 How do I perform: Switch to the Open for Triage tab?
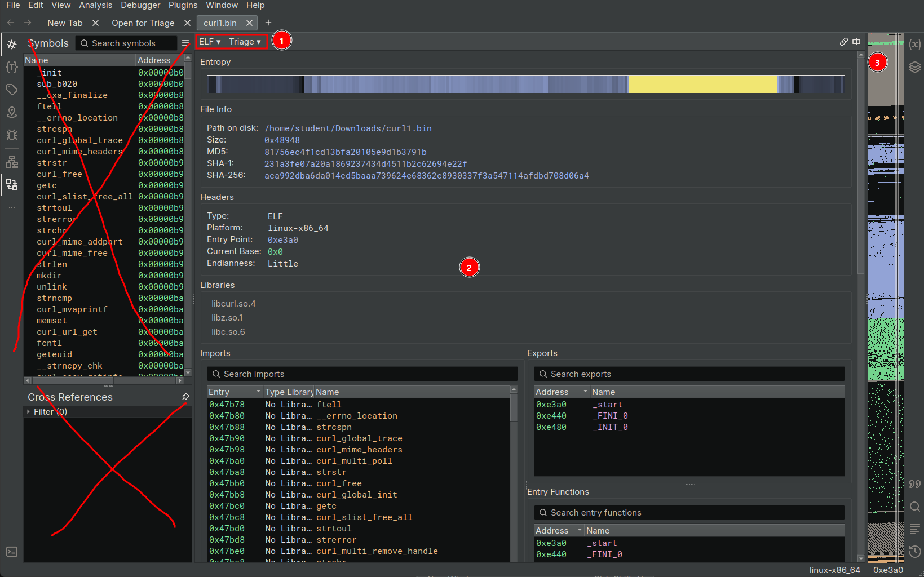click(x=143, y=23)
